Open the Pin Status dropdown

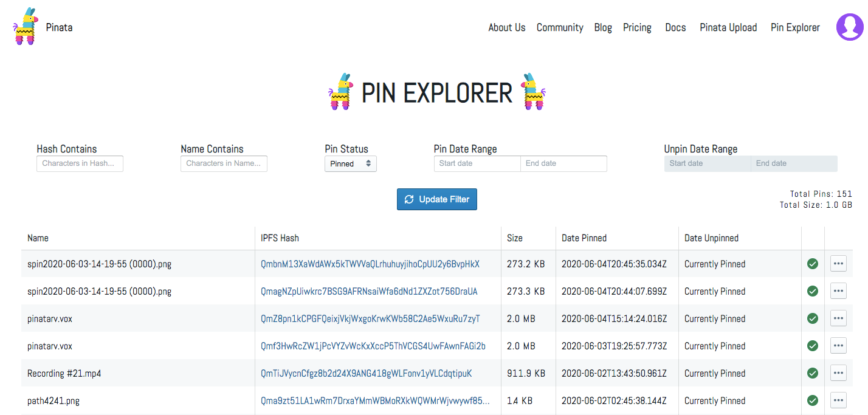point(351,164)
